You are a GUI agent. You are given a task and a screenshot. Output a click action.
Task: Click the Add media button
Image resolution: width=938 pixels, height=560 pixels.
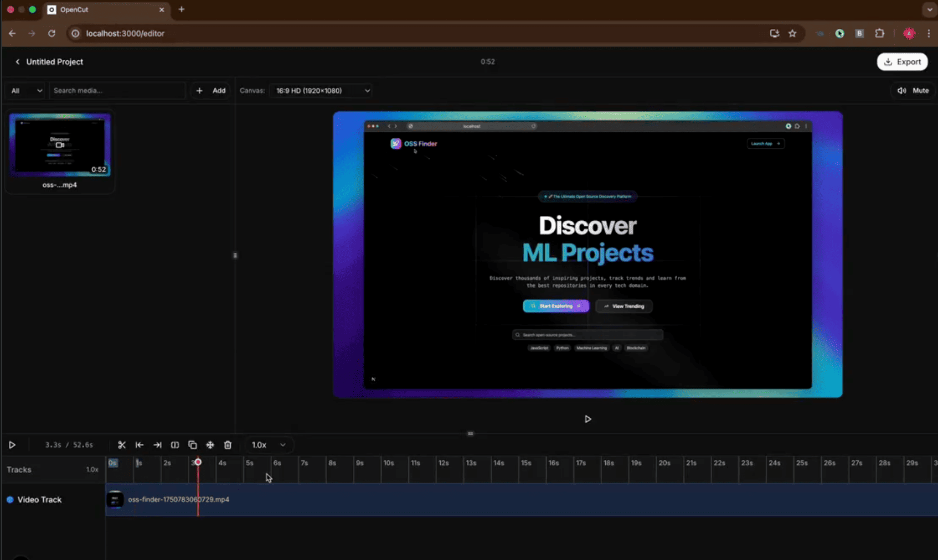[212, 91]
